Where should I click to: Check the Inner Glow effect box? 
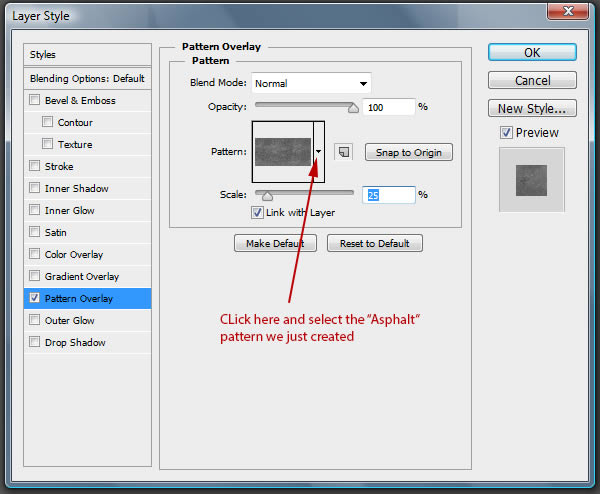point(34,210)
